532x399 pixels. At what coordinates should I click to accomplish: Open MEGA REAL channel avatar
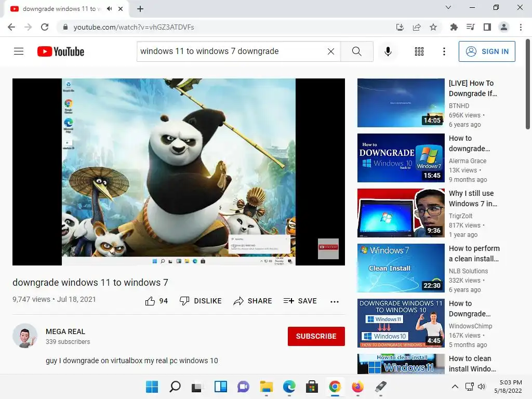pyautogui.click(x=25, y=336)
